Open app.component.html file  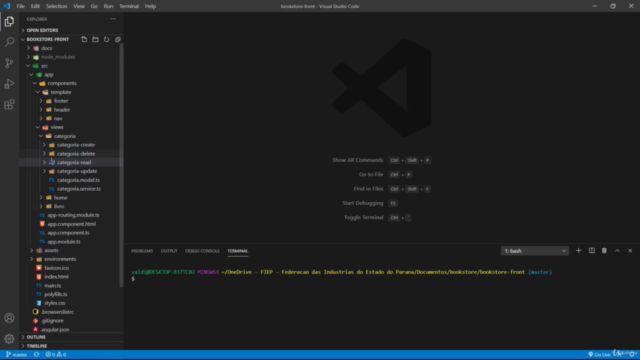click(71, 224)
